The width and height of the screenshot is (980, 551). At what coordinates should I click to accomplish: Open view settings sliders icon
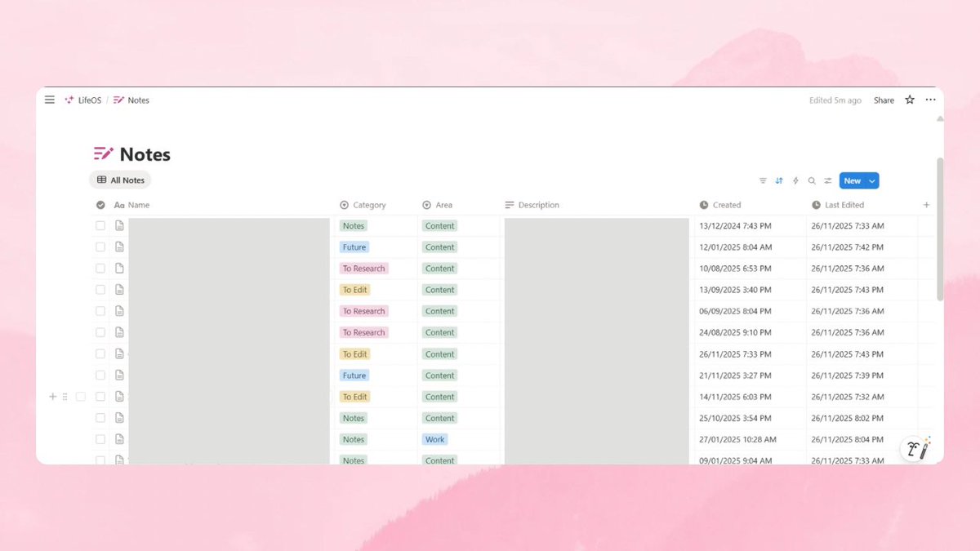click(828, 180)
